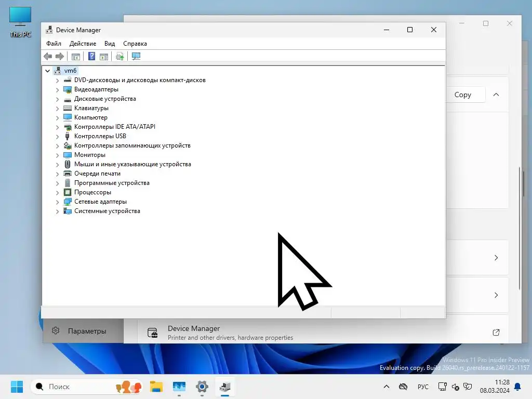Click the muted volume tray icon

pos(455,387)
